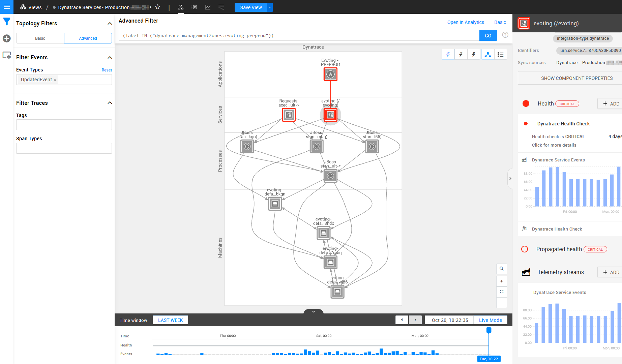This screenshot has height=364, width=622.
Task: Click the Evoting PREPROD application node
Action: pos(330,74)
